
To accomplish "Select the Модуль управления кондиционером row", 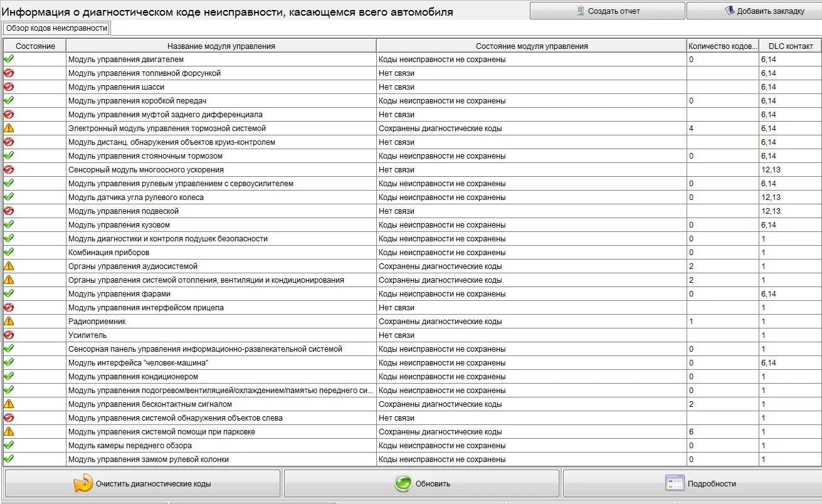I will (412, 376).
